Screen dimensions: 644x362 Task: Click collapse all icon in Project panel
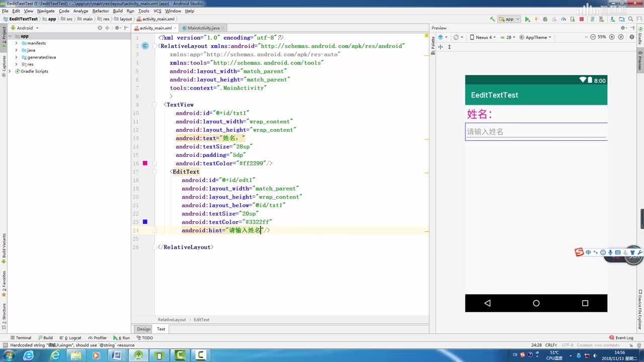[x=108, y=28]
